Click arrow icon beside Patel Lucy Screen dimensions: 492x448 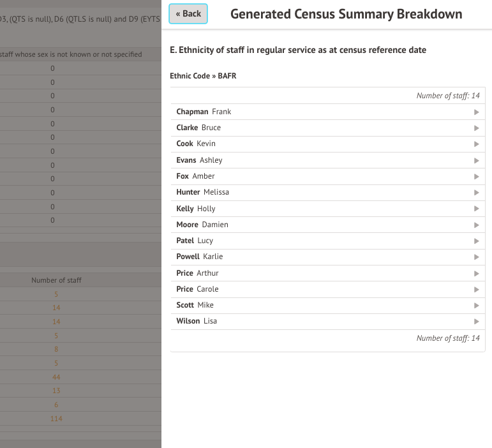[x=476, y=241]
